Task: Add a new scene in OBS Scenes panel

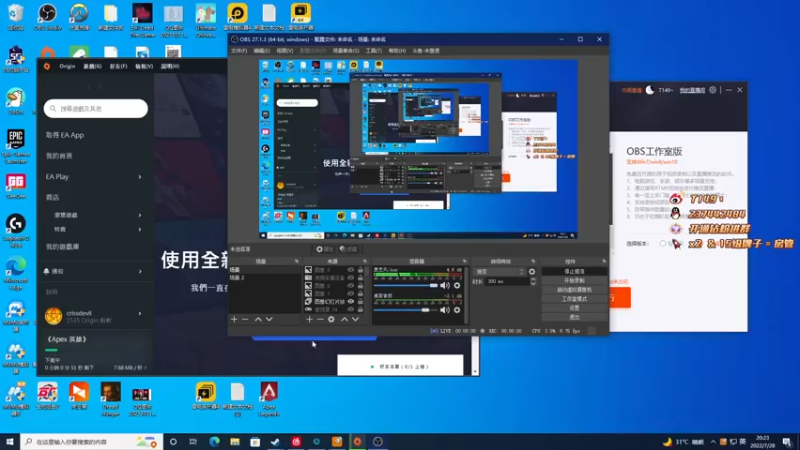Action: tap(234, 319)
